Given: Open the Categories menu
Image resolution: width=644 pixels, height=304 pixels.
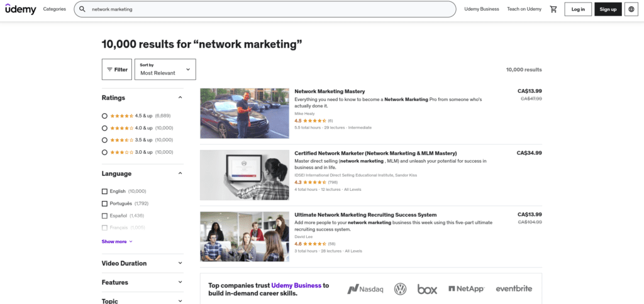Looking at the screenshot, I should pos(54,9).
